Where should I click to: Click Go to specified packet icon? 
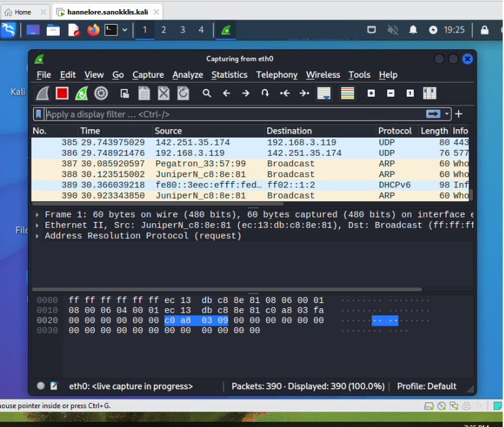tap(265, 93)
